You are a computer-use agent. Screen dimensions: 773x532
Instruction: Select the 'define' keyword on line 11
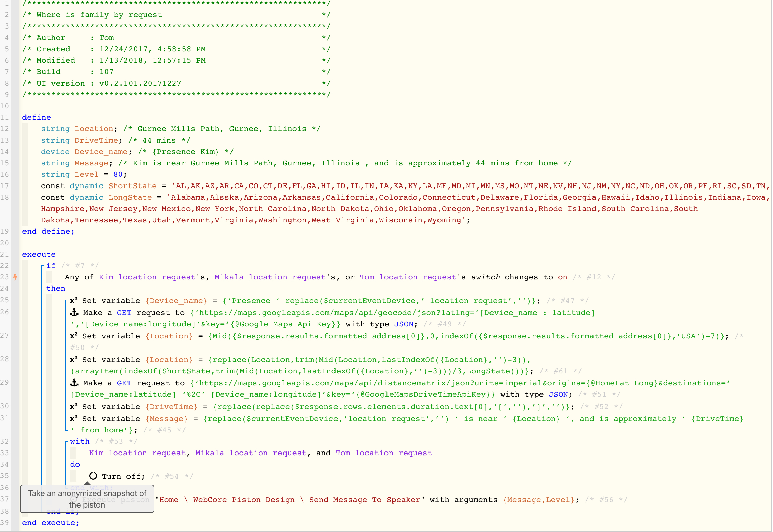37,117
